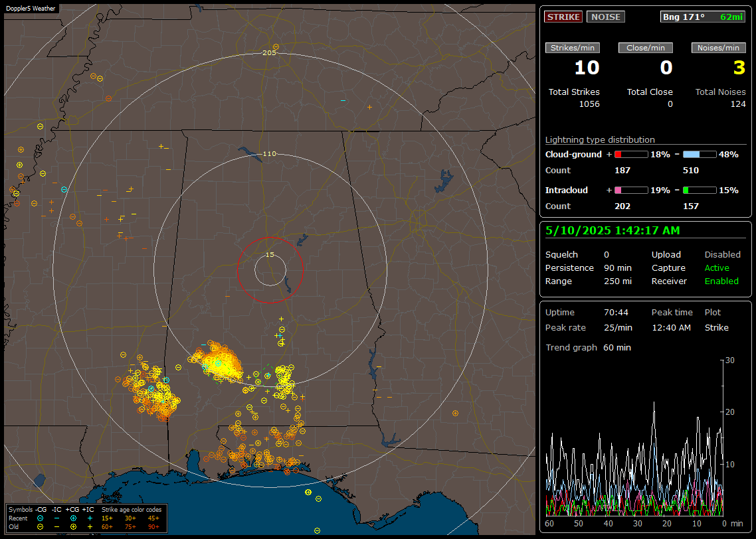Click the Recent +CG cyan circle-plus legend symbol
This screenshot has height=539, width=756.
pos(73,518)
